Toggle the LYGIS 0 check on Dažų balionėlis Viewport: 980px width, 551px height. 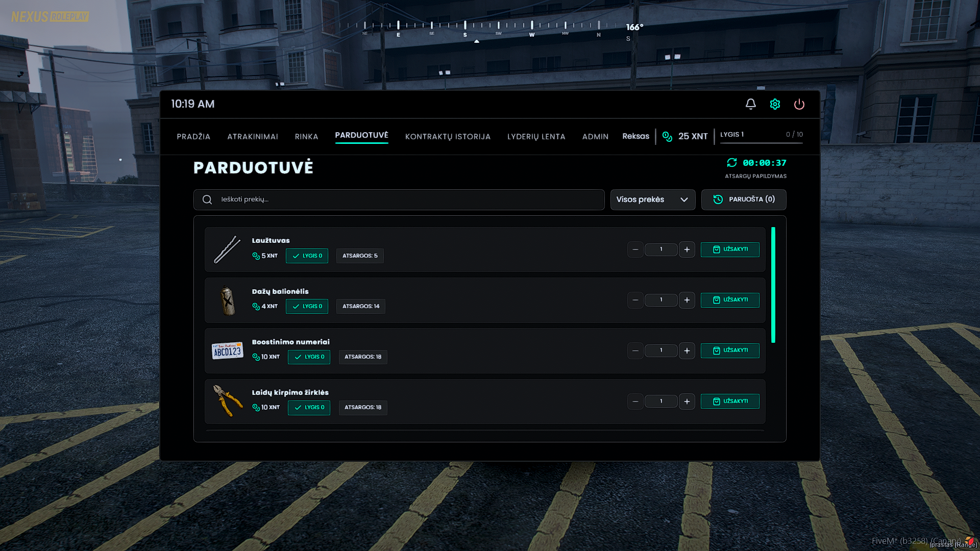(x=307, y=306)
